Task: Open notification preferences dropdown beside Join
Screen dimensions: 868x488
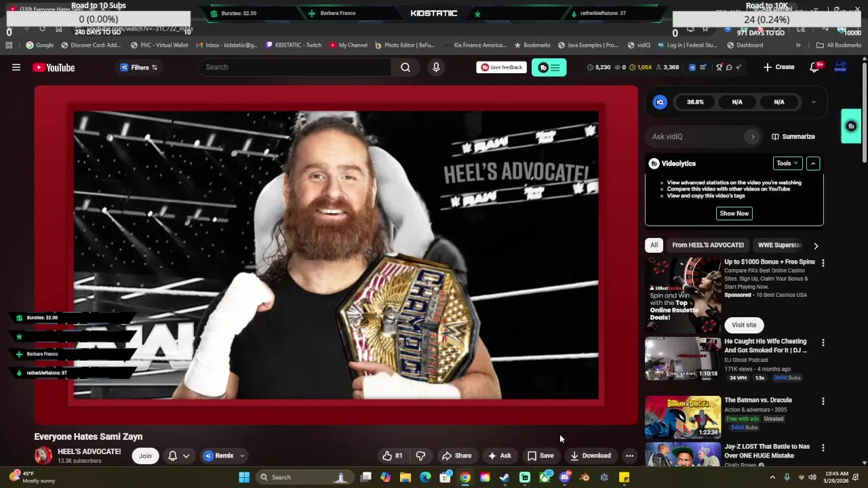Action: pyautogui.click(x=178, y=455)
